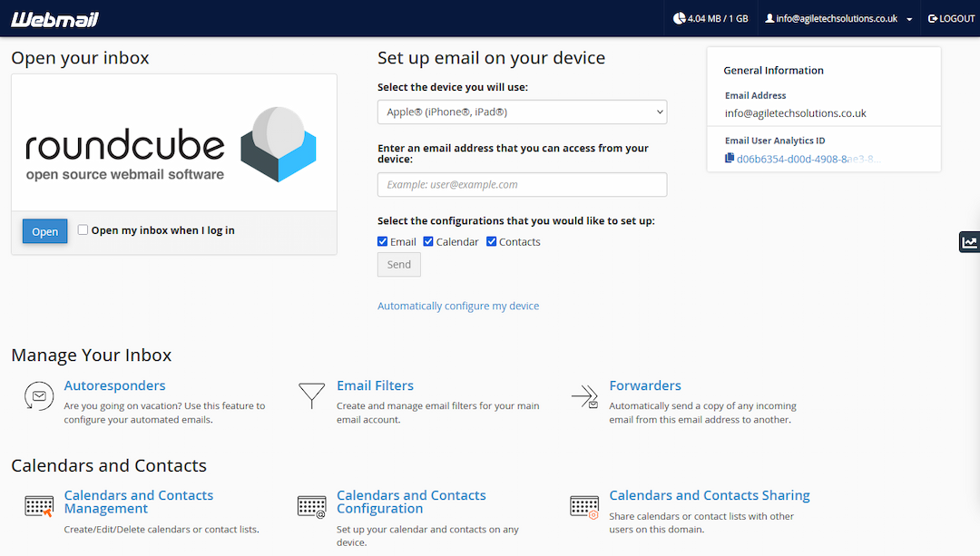Image resolution: width=980 pixels, height=556 pixels.
Task: Open Calendars and Contacts Sharing link
Action: coord(710,495)
